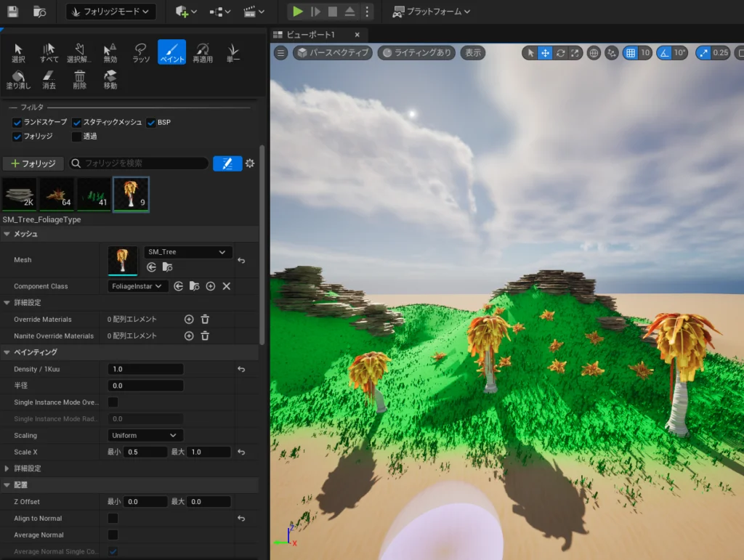Open the Foliage Mode (フォリッジモード) dropdown
This screenshot has height=560, width=744.
point(110,12)
